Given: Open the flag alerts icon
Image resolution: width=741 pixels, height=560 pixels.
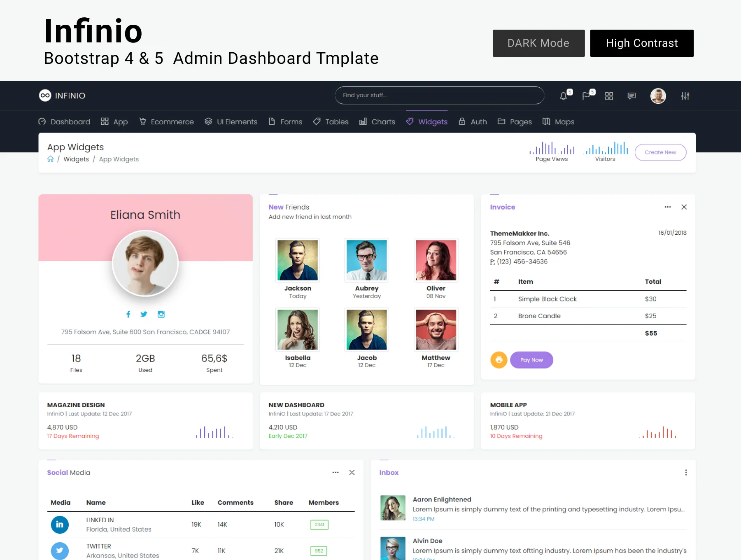Looking at the screenshot, I should (x=586, y=96).
